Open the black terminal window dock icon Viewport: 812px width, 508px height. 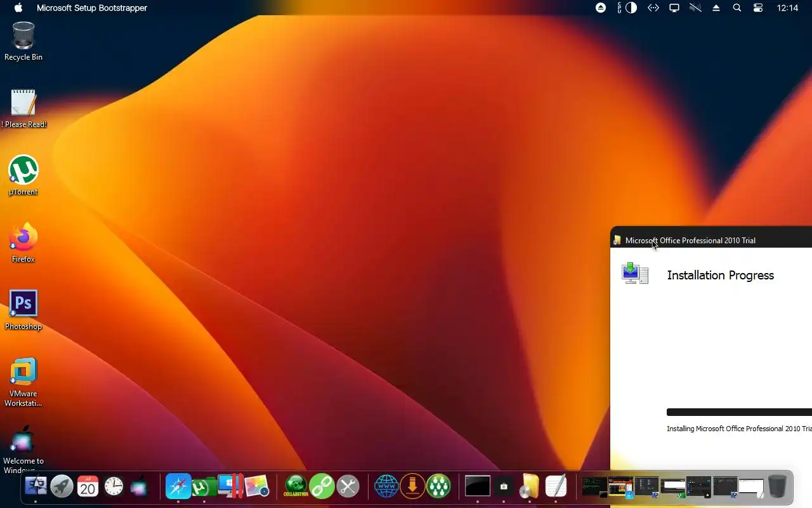tap(478, 486)
